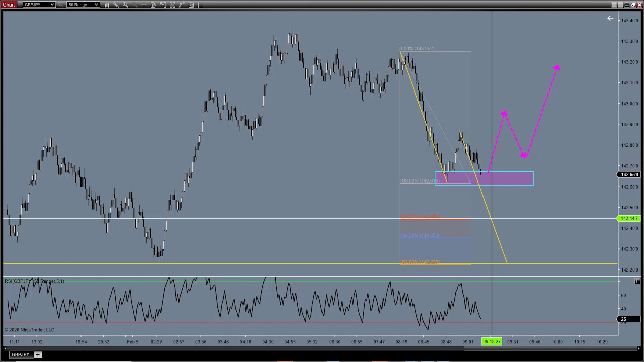Click the 11:11 time axis label
This screenshot has width=644, height=362.
pos(14,342)
